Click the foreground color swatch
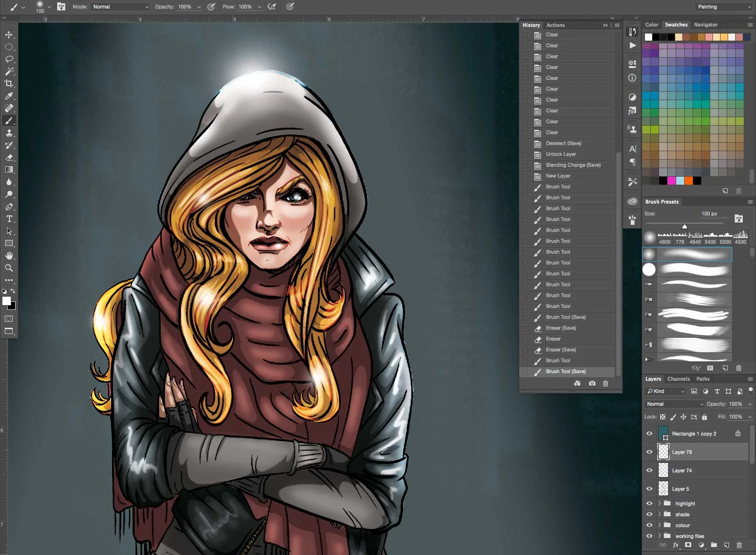The image size is (756, 555). click(7, 301)
